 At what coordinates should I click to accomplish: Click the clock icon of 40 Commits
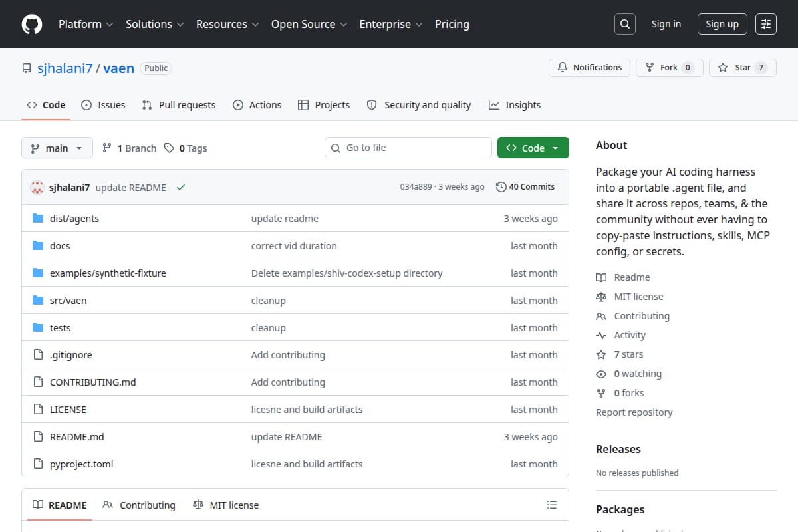(501, 187)
